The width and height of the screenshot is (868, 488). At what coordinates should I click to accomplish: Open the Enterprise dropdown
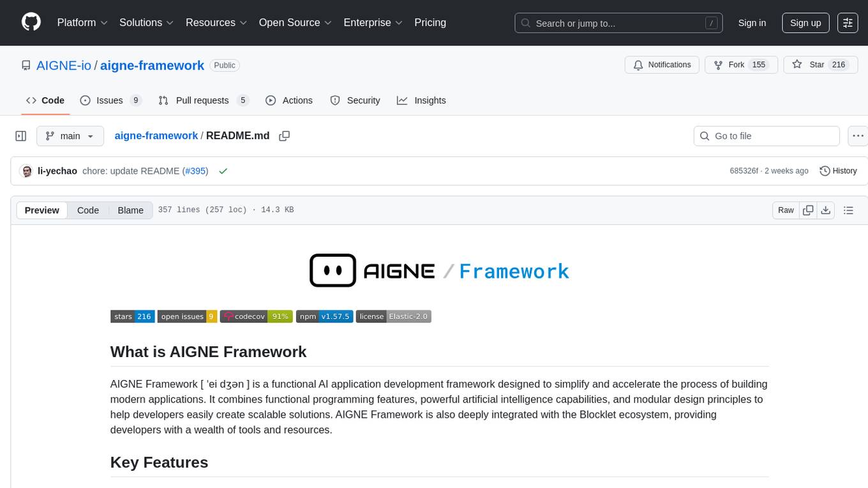tap(373, 22)
